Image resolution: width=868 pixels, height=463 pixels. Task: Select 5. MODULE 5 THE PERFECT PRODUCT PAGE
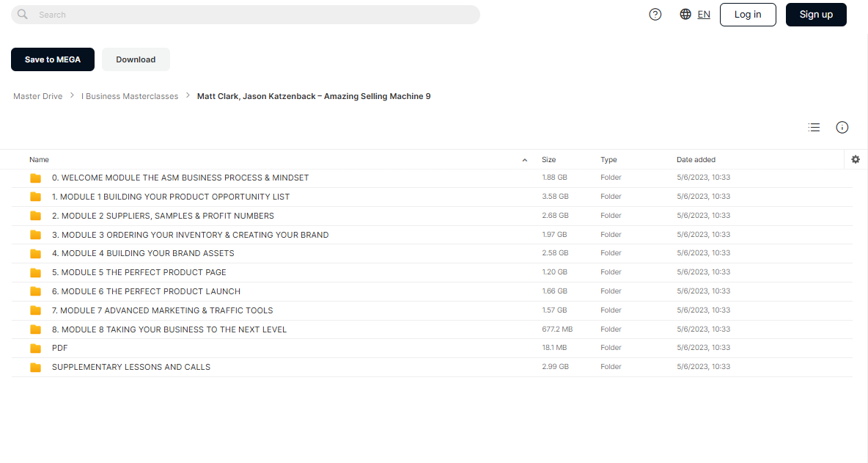pyautogui.click(x=139, y=272)
